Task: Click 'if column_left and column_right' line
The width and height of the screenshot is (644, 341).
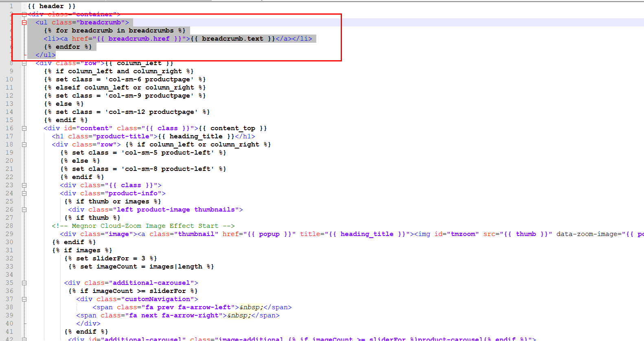Action: (x=119, y=71)
